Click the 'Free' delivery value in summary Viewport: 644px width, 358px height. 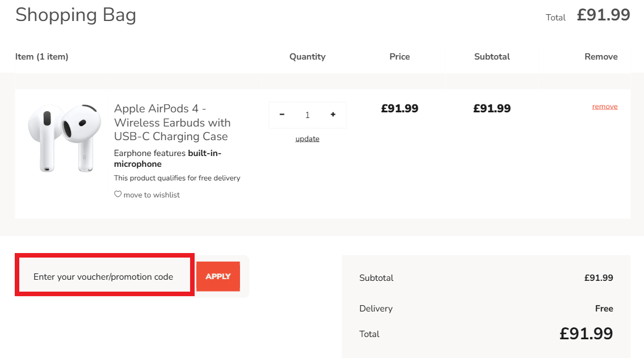tap(604, 309)
